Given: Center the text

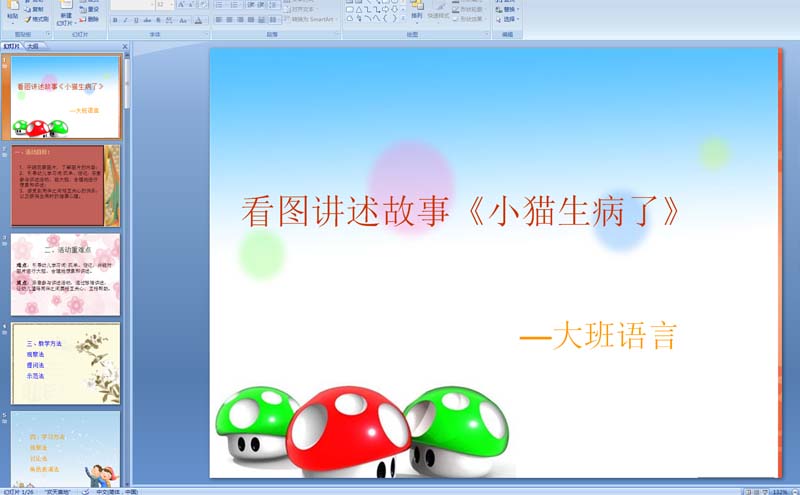Looking at the screenshot, I should coord(229,19).
